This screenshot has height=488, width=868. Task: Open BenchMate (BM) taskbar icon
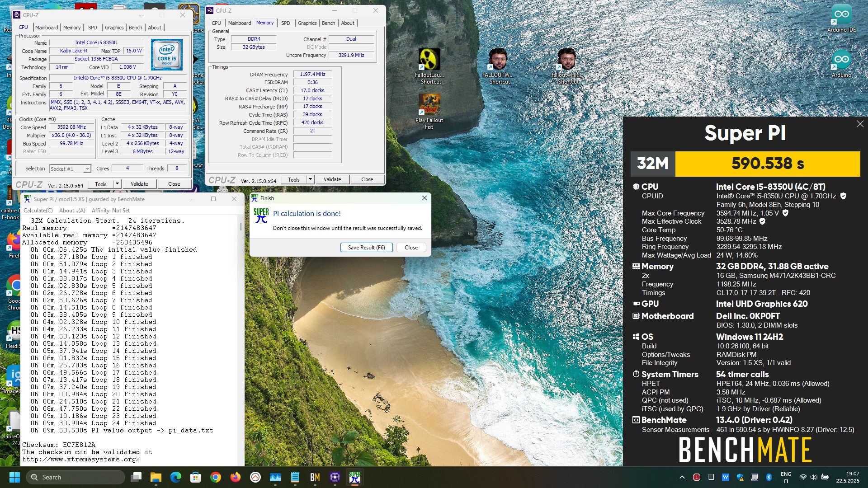point(315,477)
